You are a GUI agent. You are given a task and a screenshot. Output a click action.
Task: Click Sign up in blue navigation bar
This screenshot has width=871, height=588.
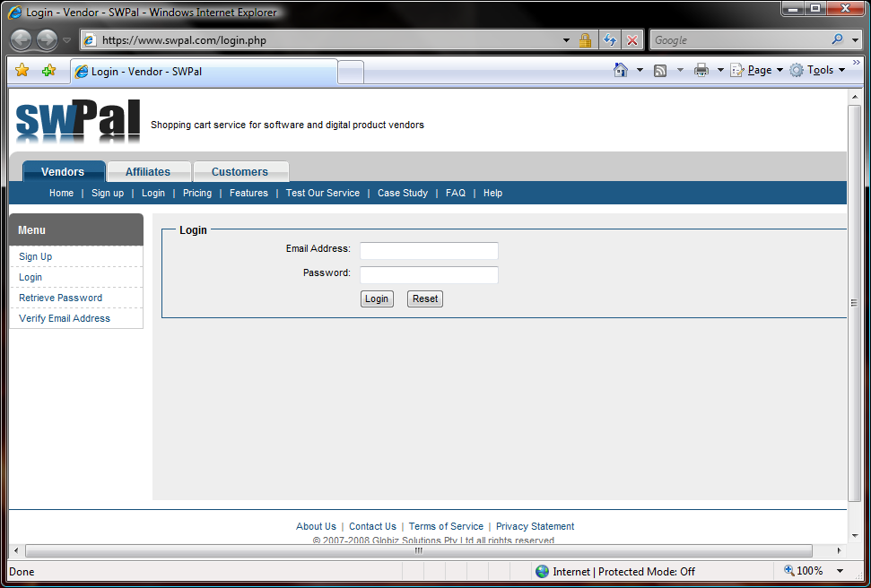tap(108, 193)
